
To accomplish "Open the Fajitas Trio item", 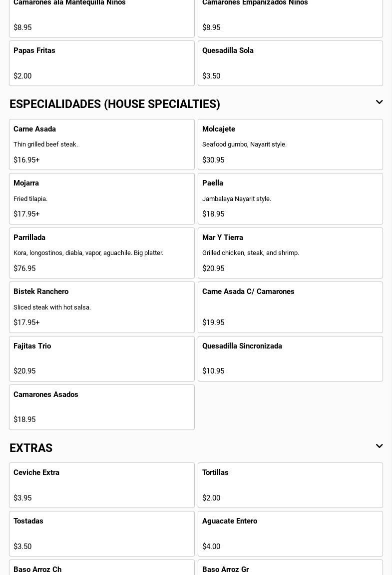I will (x=102, y=358).
